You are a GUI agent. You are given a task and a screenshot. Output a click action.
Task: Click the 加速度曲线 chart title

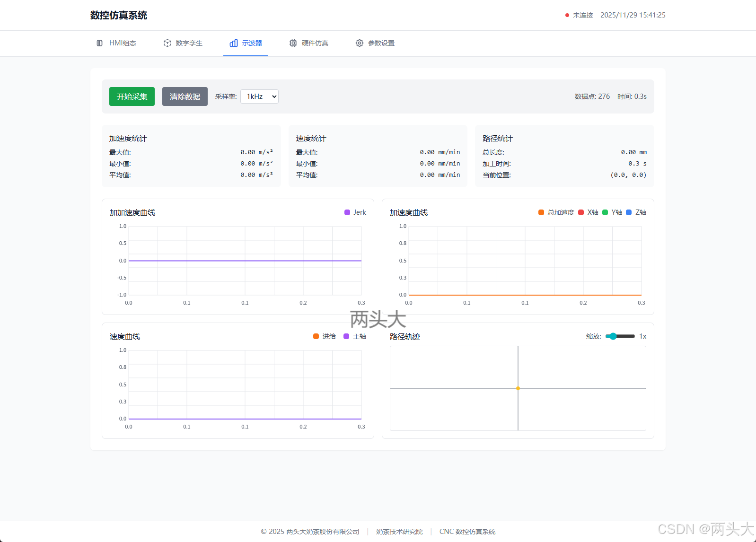click(x=409, y=213)
